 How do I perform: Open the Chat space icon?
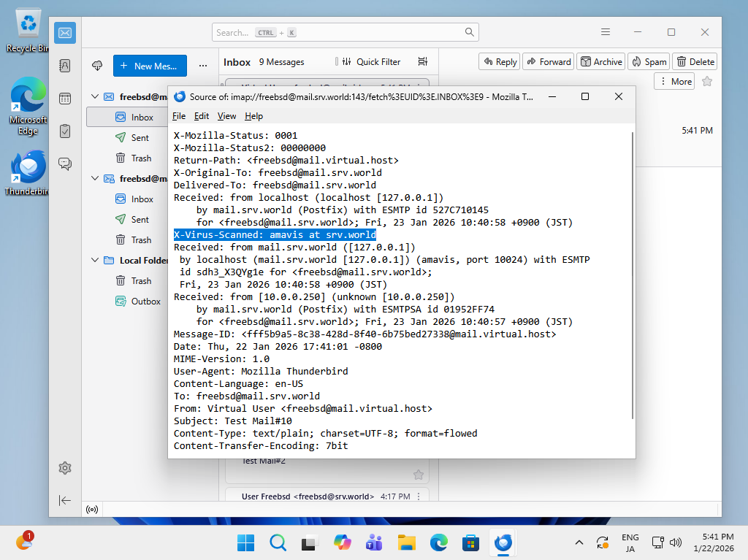pos(65,164)
